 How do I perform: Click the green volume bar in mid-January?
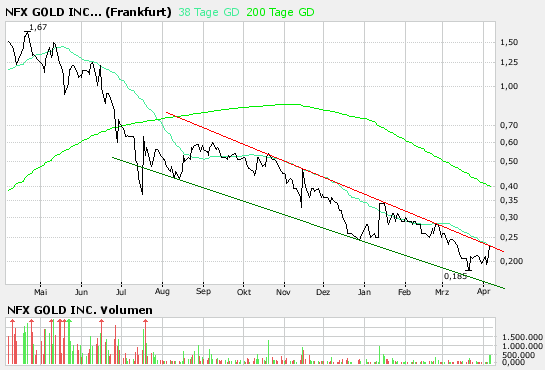(380, 355)
